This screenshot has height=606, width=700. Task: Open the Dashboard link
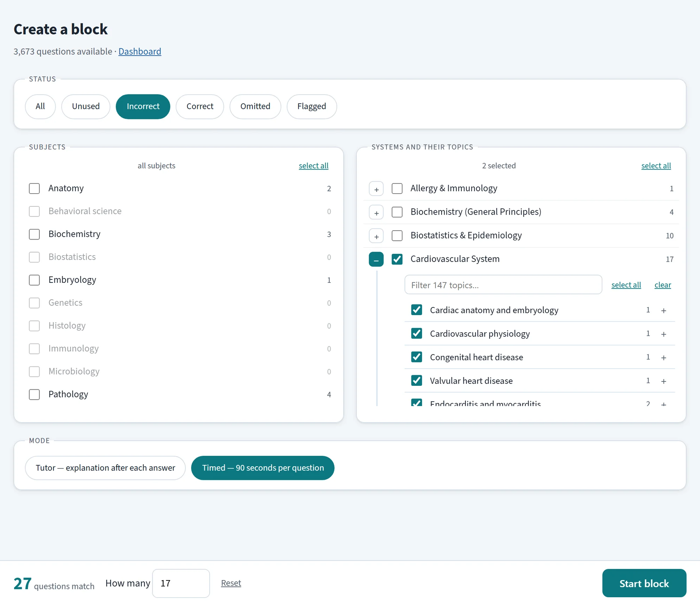pyautogui.click(x=140, y=51)
